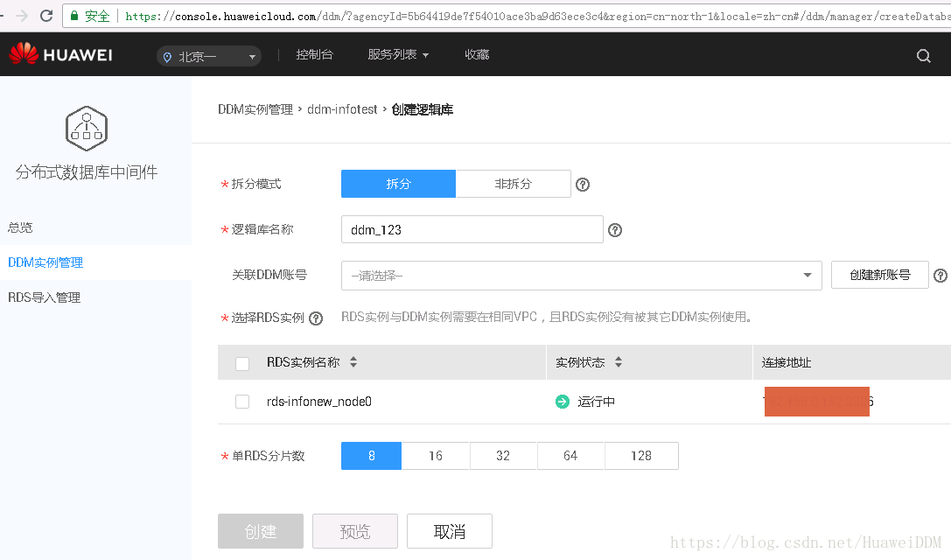
Task: Open the 北京一 region dropdown
Action: (x=208, y=56)
